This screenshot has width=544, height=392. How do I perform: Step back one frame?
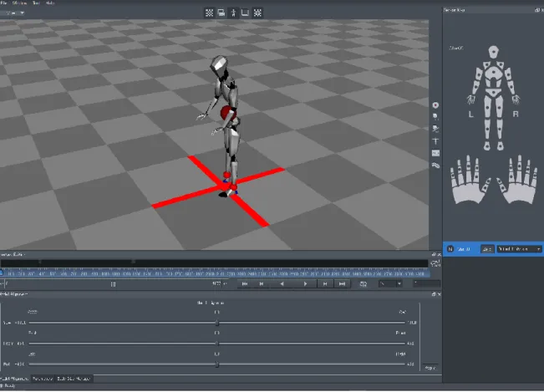[x=262, y=284]
